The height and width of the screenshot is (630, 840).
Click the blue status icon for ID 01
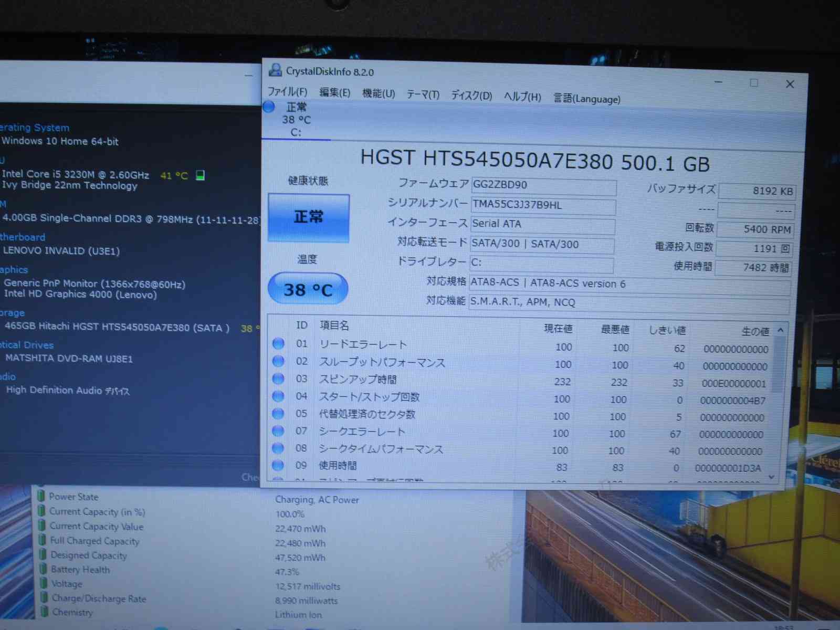[279, 343]
